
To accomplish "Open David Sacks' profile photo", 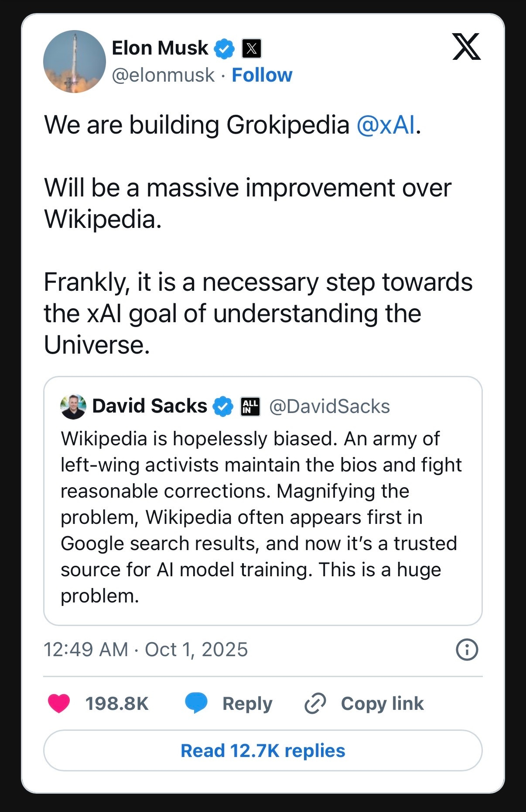I will (73, 407).
